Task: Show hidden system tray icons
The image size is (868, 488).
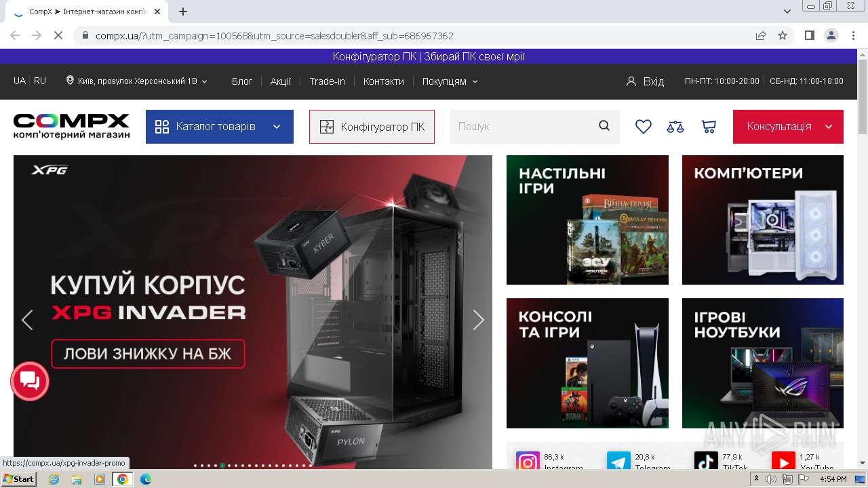Action: pos(756,479)
